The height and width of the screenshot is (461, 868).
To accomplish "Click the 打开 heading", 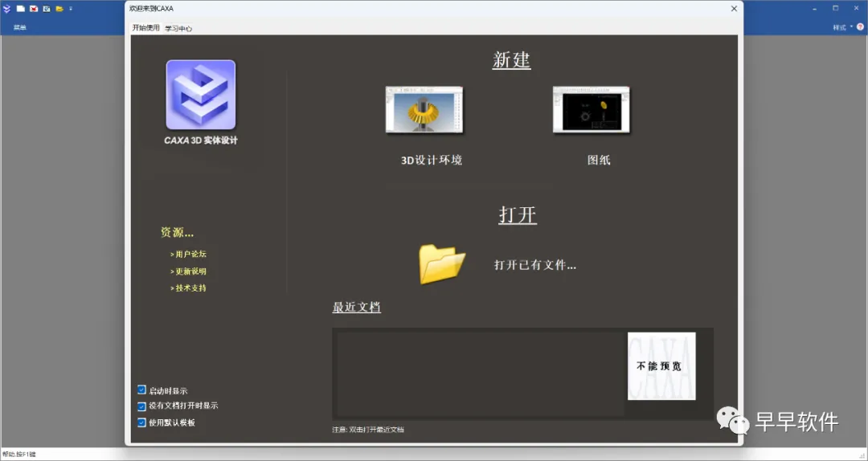I will pos(518,214).
